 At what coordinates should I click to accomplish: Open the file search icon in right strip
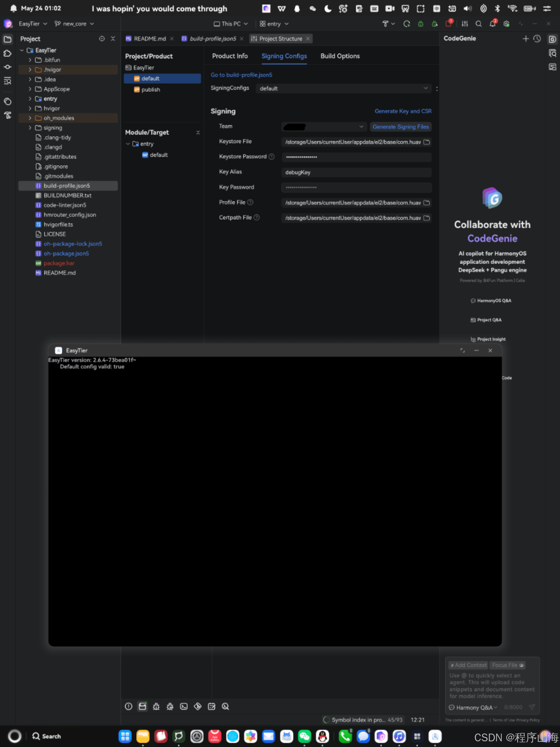[x=552, y=53]
